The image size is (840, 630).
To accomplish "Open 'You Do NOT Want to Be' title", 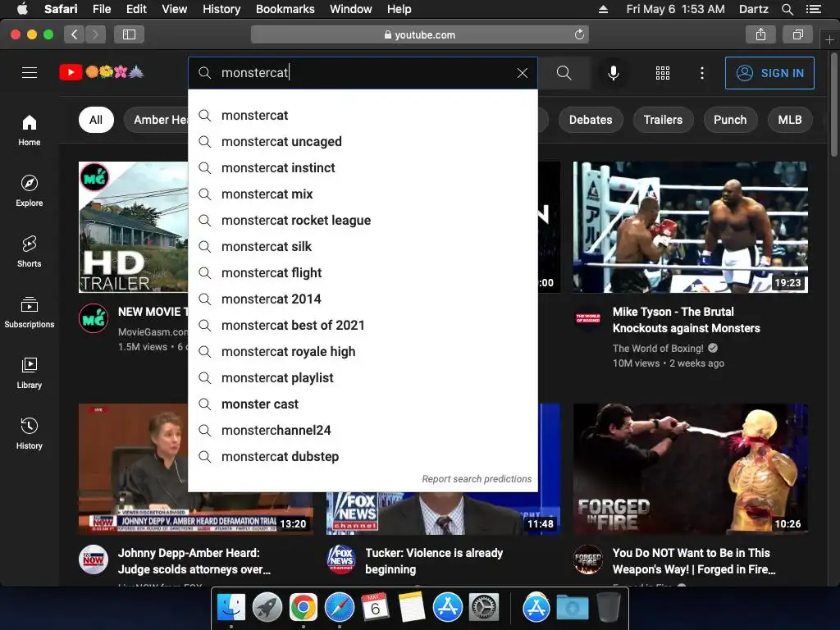I will point(694,561).
